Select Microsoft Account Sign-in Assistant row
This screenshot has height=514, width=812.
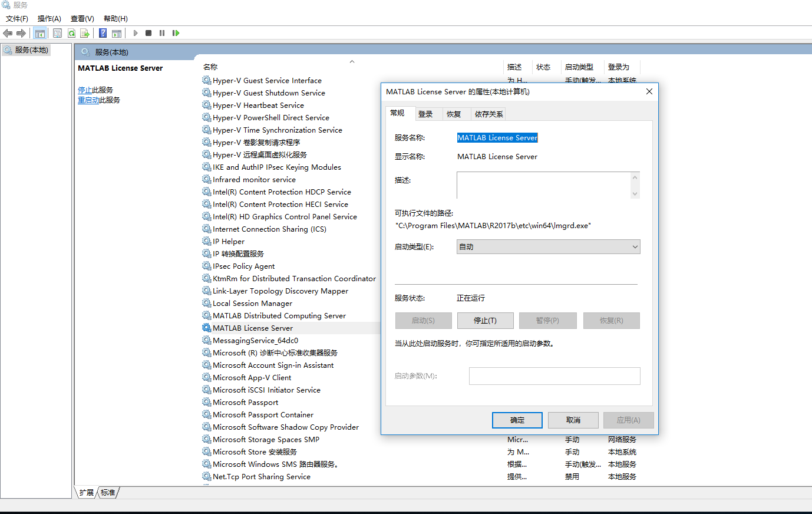[x=273, y=365]
